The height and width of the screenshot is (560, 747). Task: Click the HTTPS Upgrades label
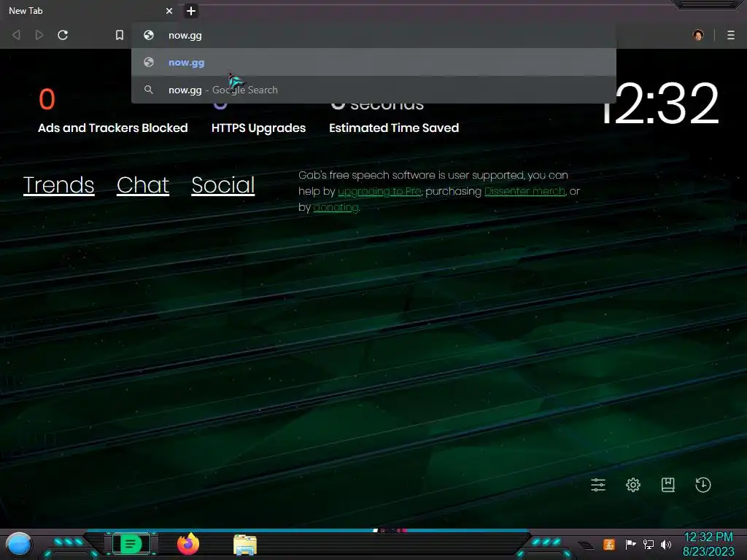click(259, 128)
